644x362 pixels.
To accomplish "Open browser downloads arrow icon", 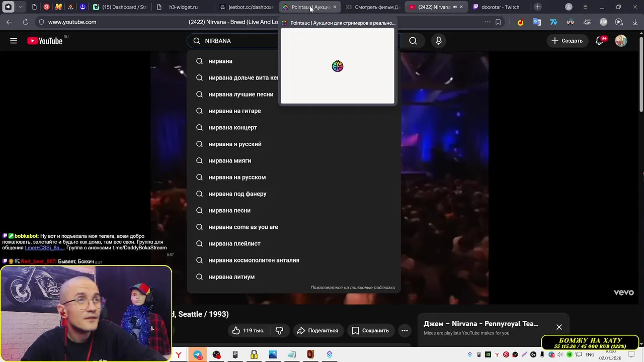I will pos(635,22).
